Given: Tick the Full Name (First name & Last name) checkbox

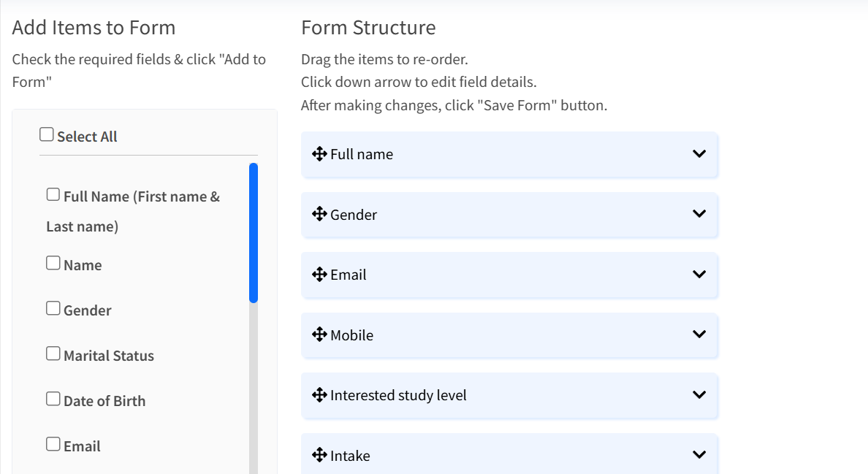Looking at the screenshot, I should tap(53, 195).
